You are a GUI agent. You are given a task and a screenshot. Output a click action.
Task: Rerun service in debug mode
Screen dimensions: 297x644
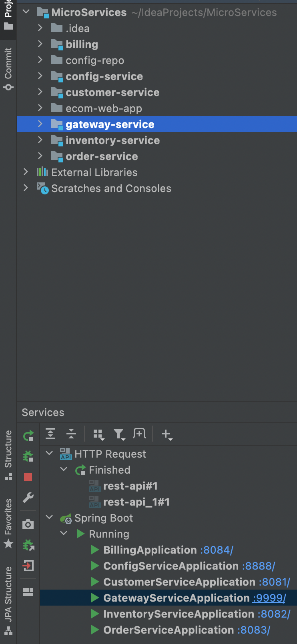[x=28, y=456]
